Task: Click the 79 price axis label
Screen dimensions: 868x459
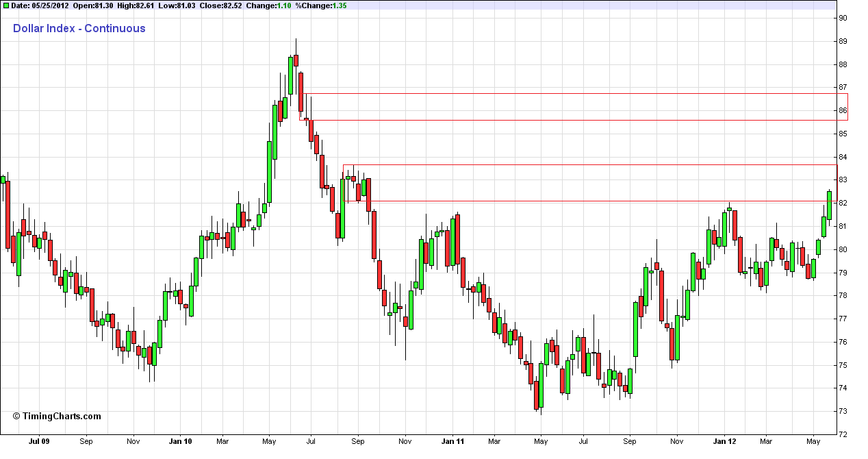Action: coord(843,273)
